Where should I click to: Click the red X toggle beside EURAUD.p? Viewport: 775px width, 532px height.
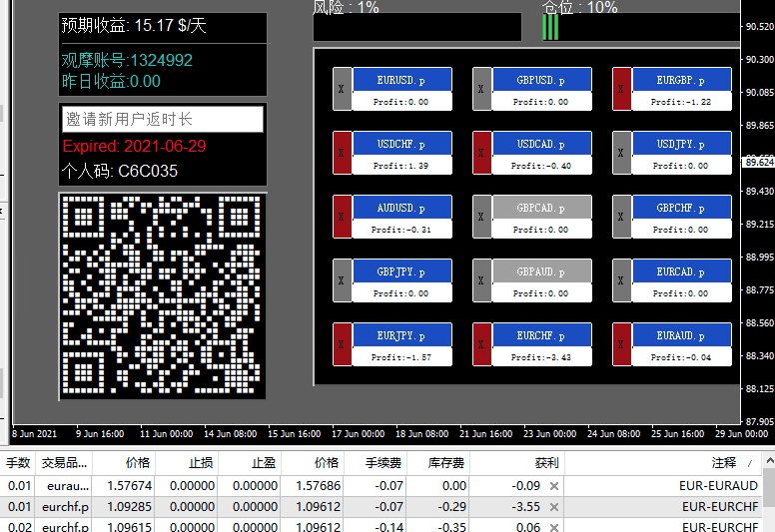click(x=621, y=343)
